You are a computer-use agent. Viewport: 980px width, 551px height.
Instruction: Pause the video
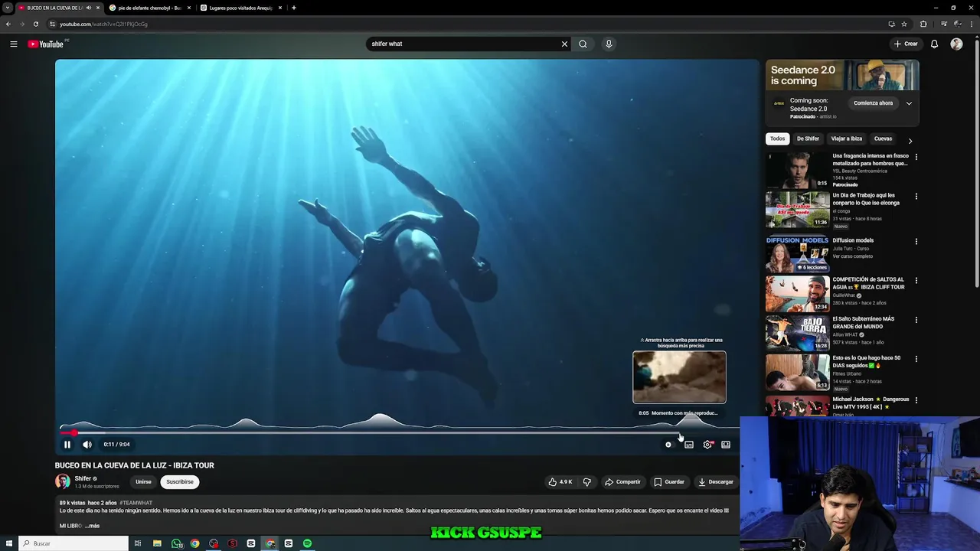(x=67, y=444)
